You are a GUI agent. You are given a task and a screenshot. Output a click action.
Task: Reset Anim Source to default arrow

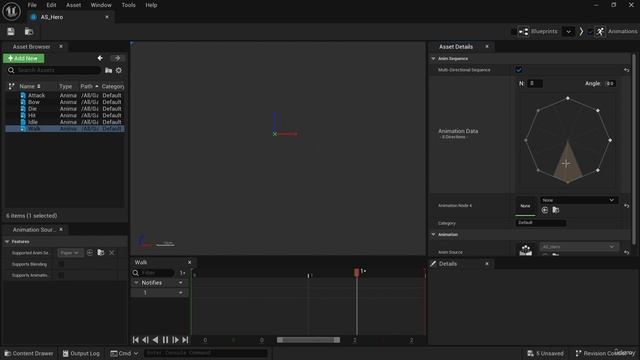point(627,252)
